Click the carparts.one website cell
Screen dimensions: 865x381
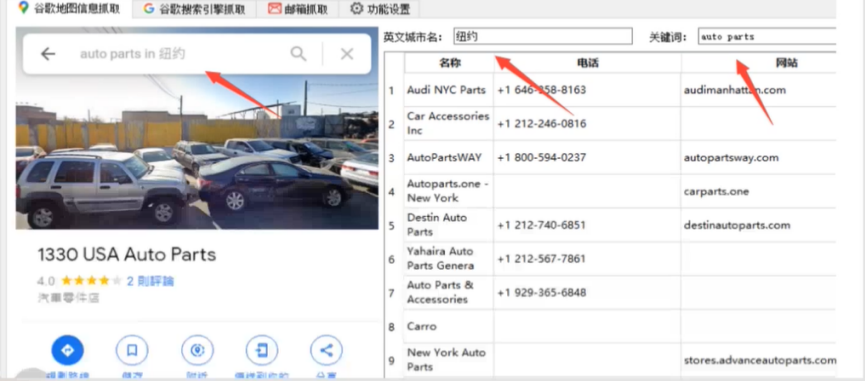tap(759, 191)
